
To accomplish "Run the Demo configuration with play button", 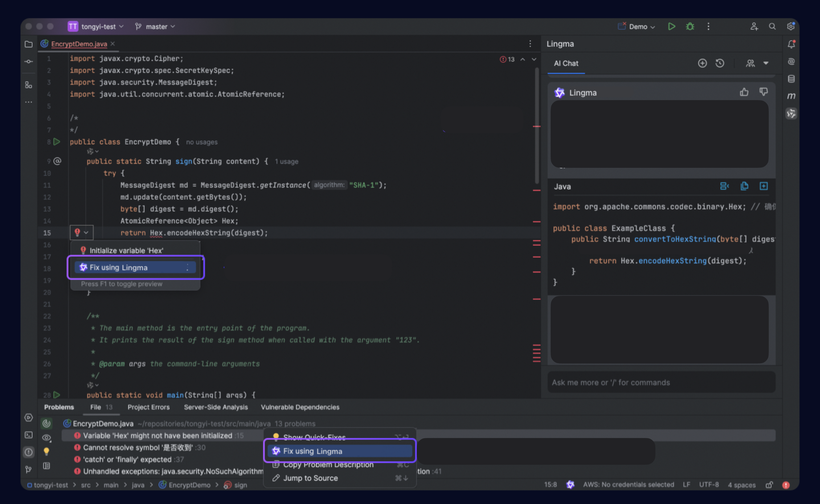I will (672, 26).
